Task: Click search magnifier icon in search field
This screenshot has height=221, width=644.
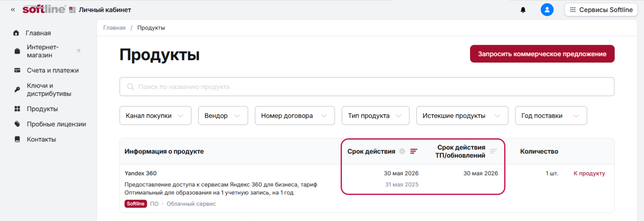Action: click(x=130, y=87)
